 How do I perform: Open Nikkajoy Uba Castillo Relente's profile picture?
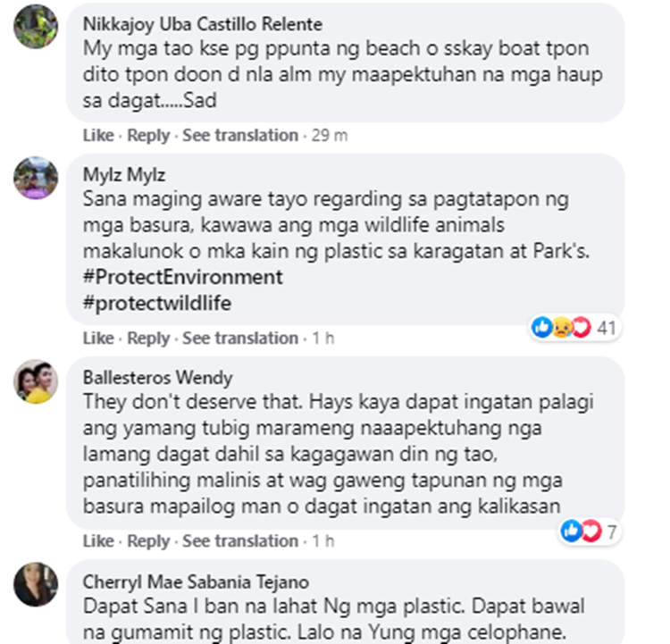36,27
